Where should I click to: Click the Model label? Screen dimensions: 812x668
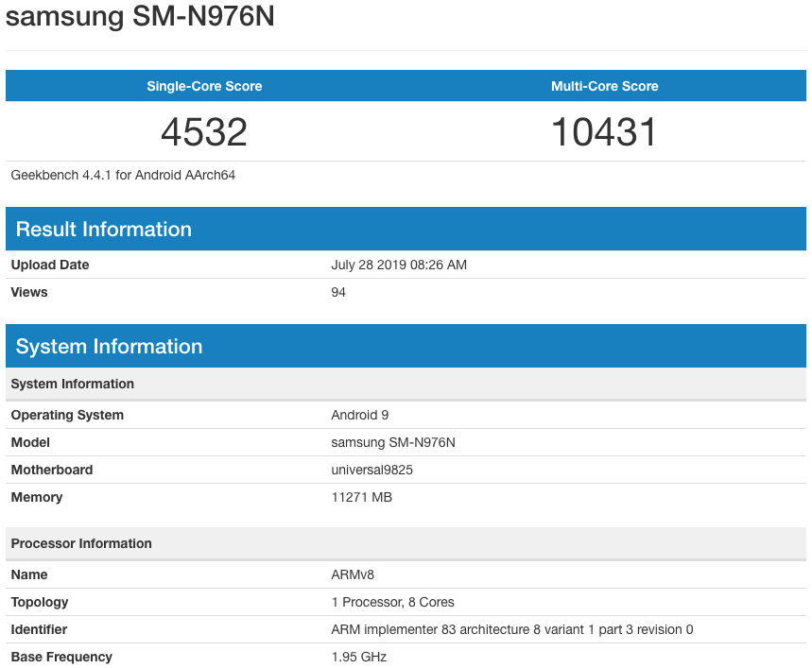tap(30, 442)
